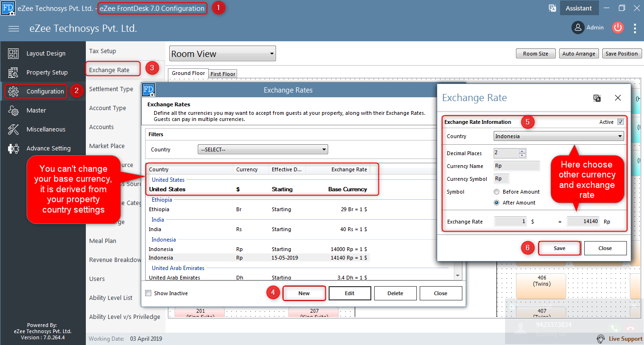Screen dimensions: 644x345
Task: Select the United States base currency row
Action: coord(258,189)
